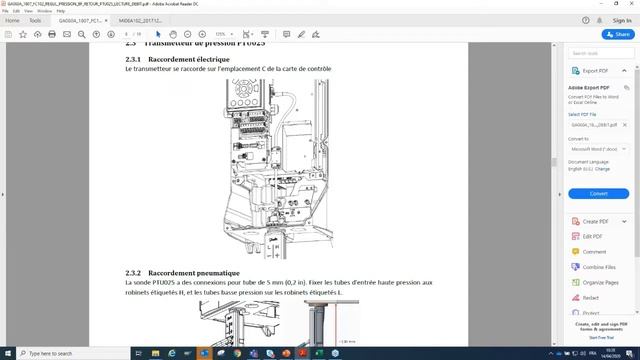Viewport: 640px width, 360px height.
Task: Open Combine Files tool
Action: coord(599,267)
